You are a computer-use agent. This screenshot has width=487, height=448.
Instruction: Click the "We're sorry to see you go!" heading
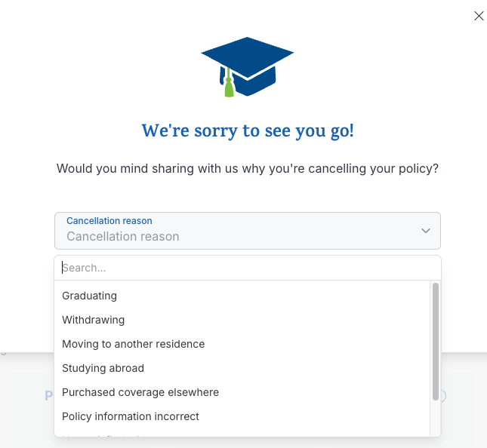tap(248, 130)
